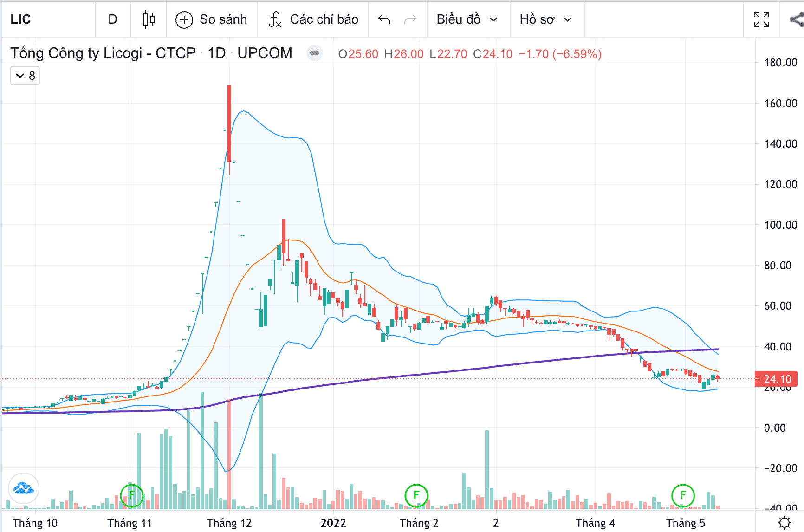Open chart settings gear at bottom right

click(785, 523)
